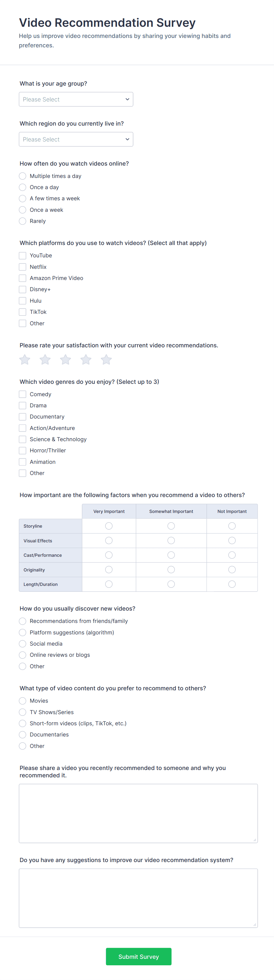Image resolution: width=274 pixels, height=980 pixels.
Task: Rate satisfaction two stars
Action: tap(45, 359)
